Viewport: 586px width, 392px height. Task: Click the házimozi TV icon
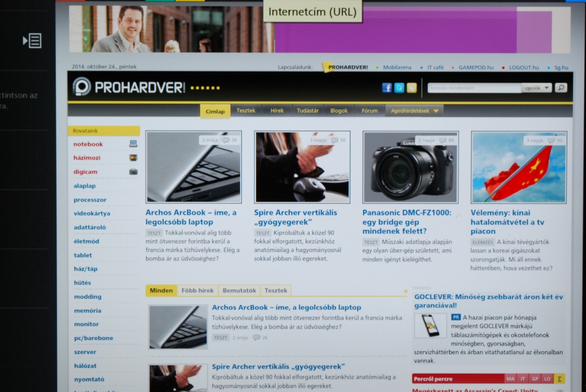[x=133, y=158]
